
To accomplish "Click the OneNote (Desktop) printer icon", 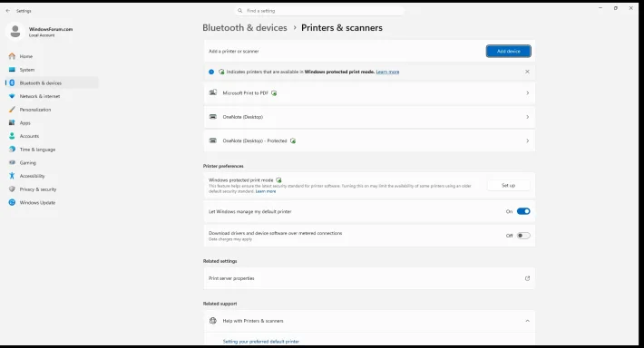I will 213,117.
